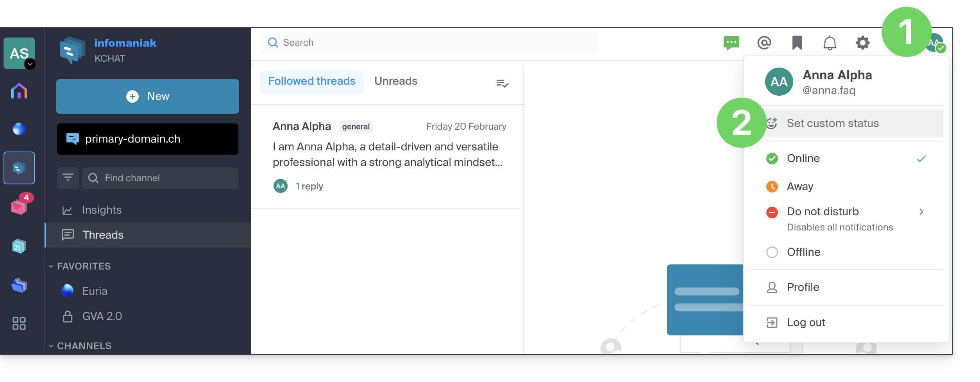Image resolution: width=980 pixels, height=382 pixels.
Task: Open channel filter icon beside Find channel
Action: [68, 178]
